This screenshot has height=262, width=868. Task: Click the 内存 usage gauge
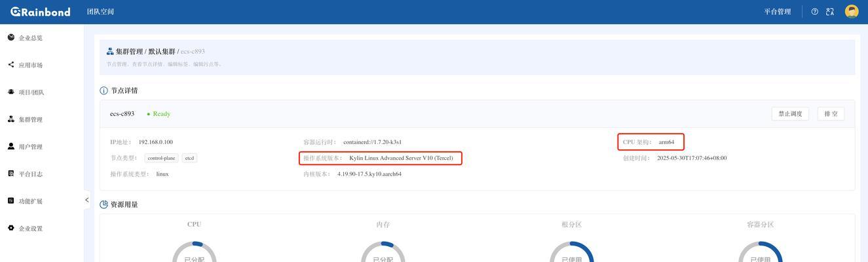click(383, 252)
